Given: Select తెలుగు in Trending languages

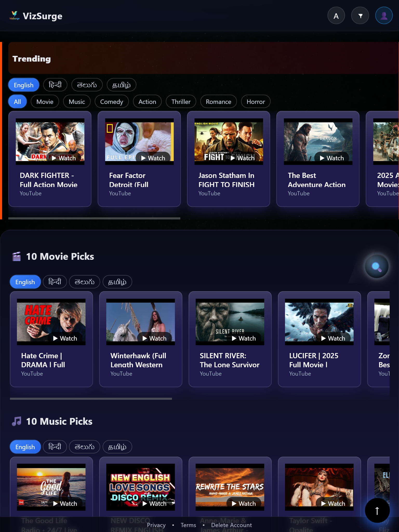Looking at the screenshot, I should pyautogui.click(x=87, y=85).
